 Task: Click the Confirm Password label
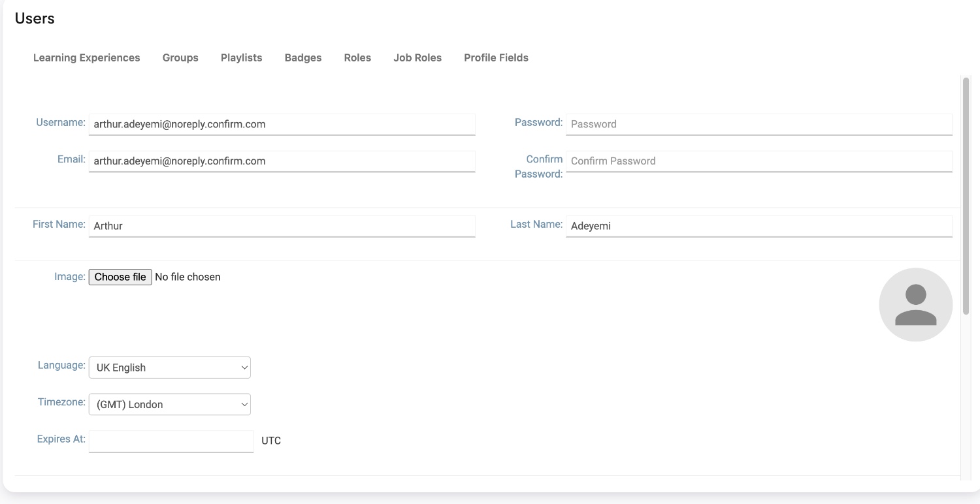[x=539, y=166]
